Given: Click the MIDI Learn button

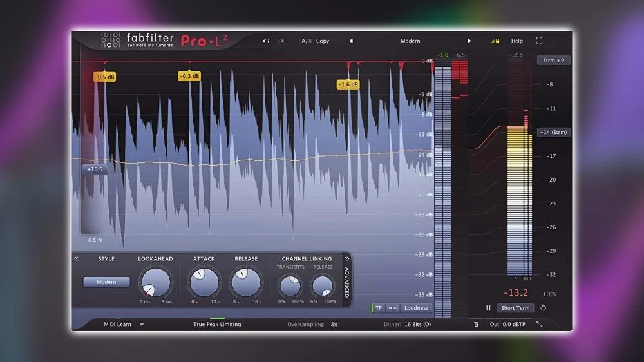Looking at the screenshot, I should 117,324.
